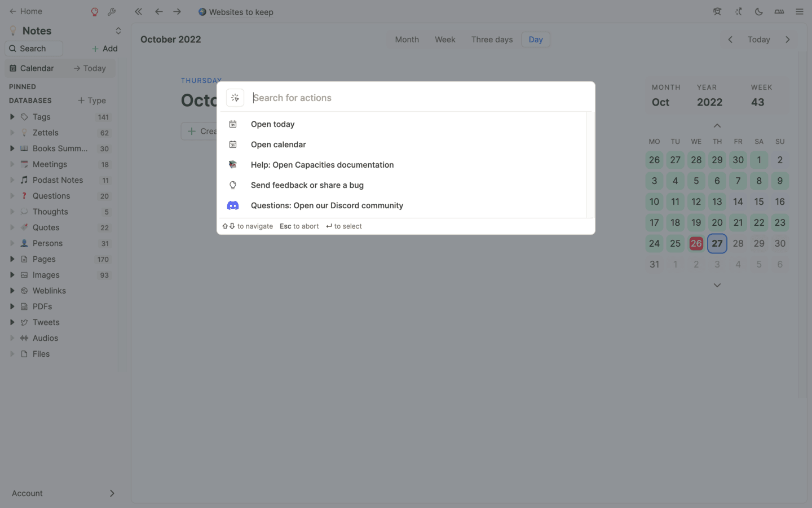The image size is (812, 508).
Task: Click the command palette sparkle icon
Action: click(x=235, y=98)
